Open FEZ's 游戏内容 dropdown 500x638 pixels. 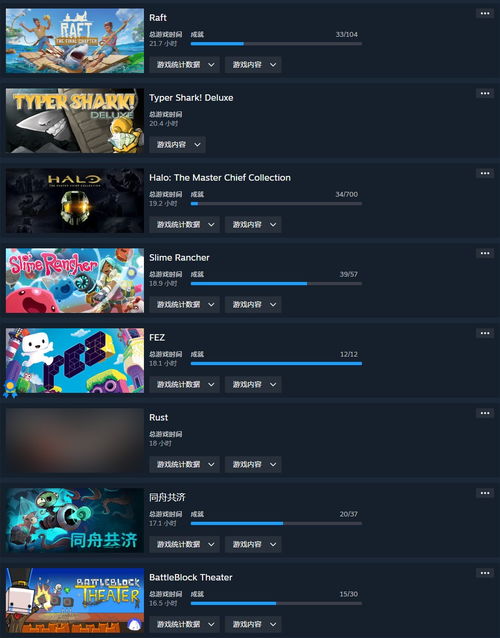pos(253,385)
